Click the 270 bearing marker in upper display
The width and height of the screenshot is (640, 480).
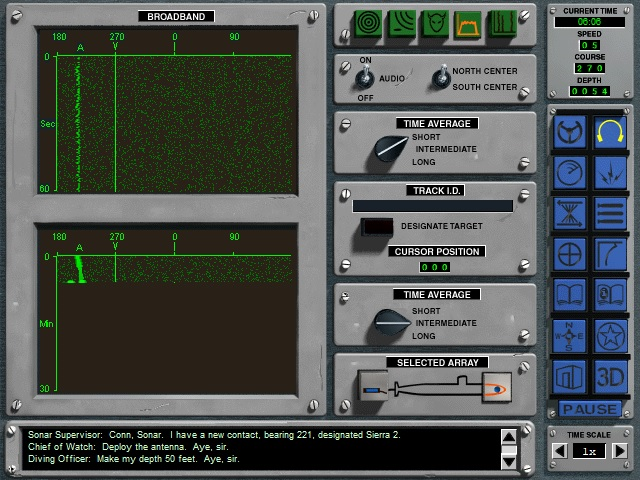click(x=116, y=37)
